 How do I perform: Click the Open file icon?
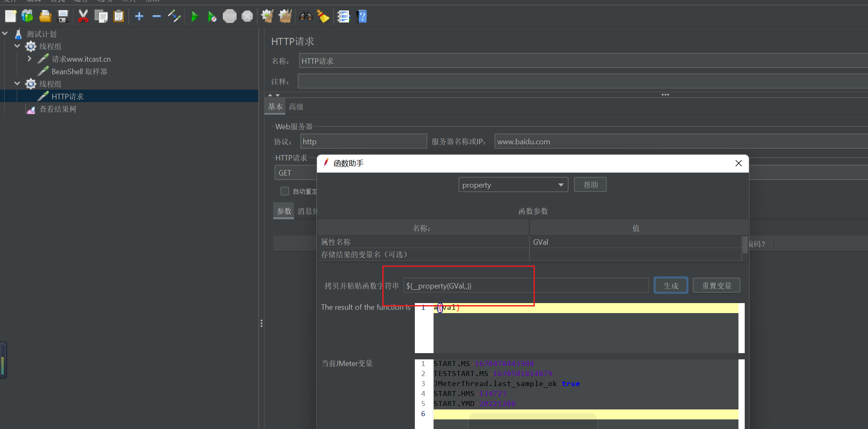click(x=45, y=17)
